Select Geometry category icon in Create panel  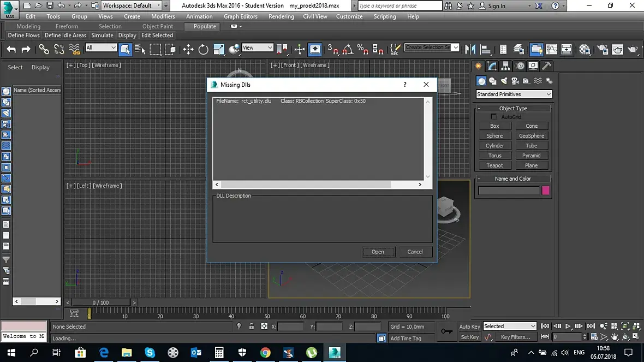click(x=481, y=81)
